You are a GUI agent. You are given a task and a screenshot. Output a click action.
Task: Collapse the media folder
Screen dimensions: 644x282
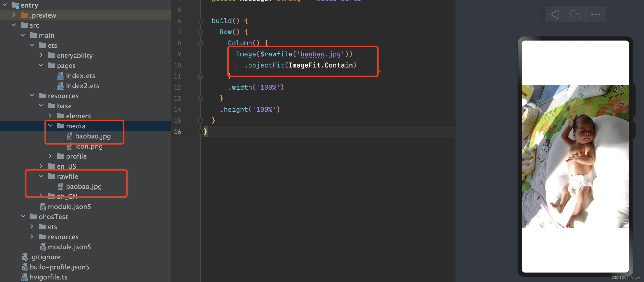click(x=50, y=126)
